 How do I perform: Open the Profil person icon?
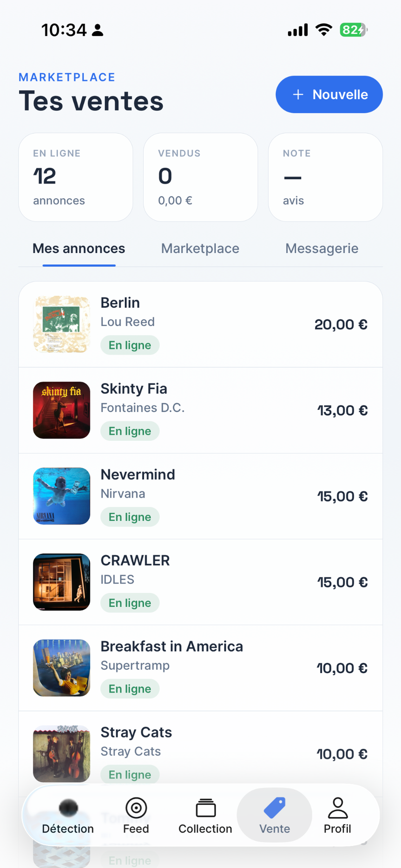coord(338,808)
